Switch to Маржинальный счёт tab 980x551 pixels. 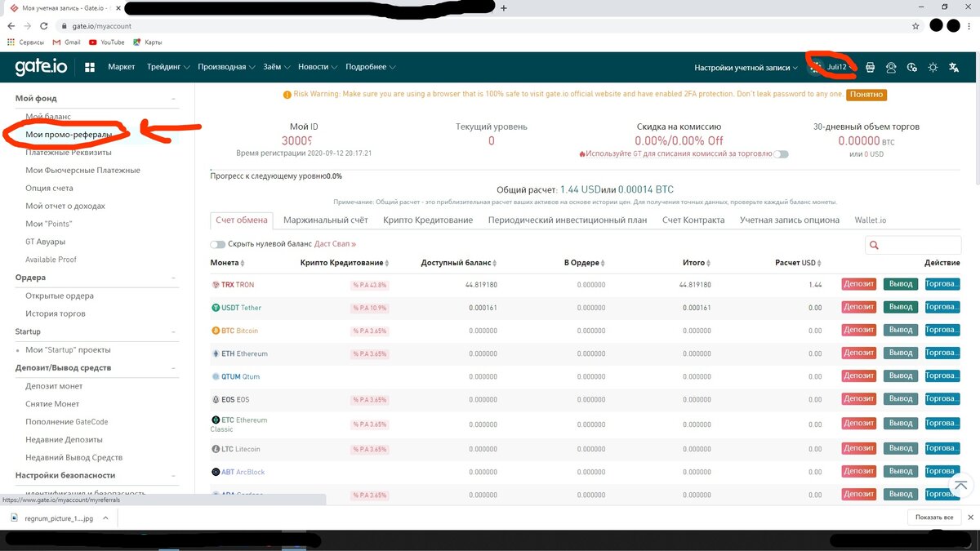pyautogui.click(x=325, y=220)
